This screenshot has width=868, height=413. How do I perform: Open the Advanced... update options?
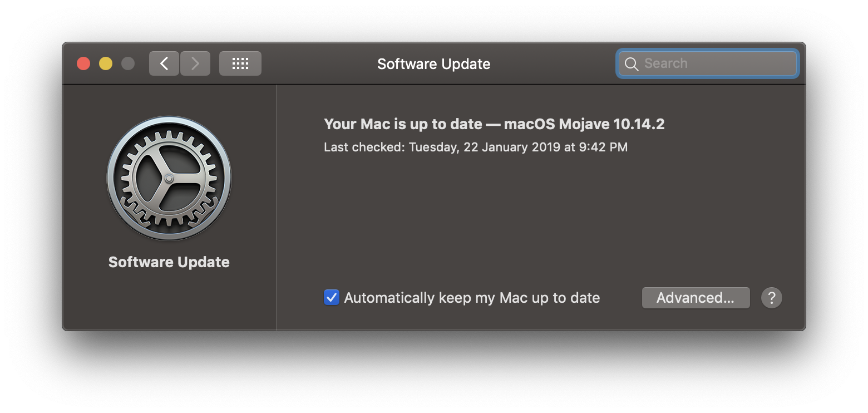pos(696,298)
